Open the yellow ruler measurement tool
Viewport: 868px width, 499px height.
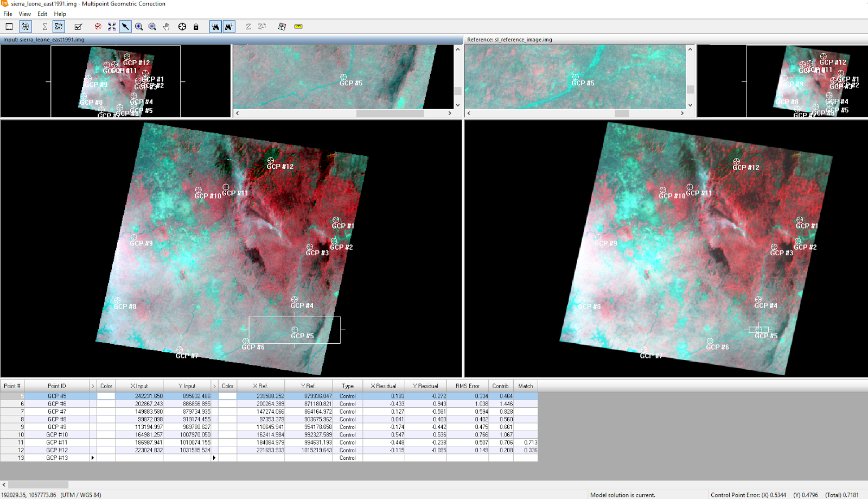298,27
